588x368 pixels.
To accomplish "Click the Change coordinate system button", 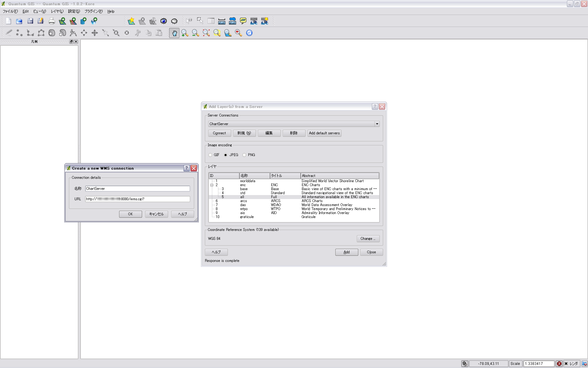I will 368,239.
